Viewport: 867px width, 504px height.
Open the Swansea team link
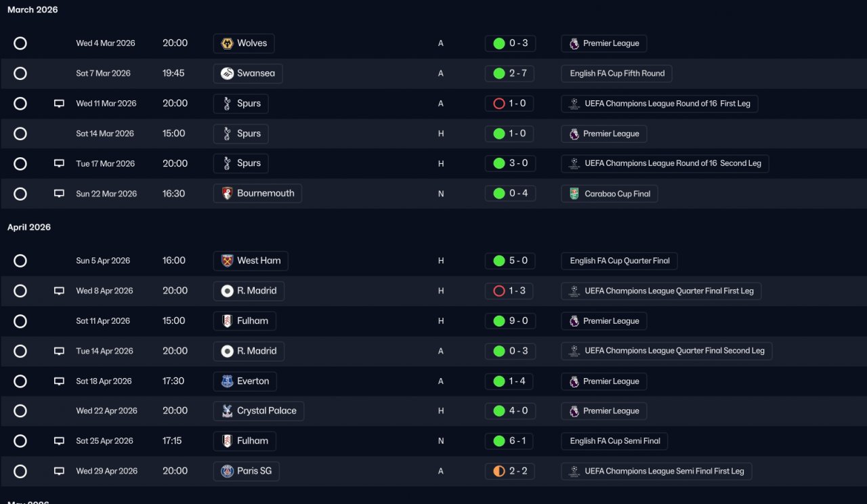point(248,73)
